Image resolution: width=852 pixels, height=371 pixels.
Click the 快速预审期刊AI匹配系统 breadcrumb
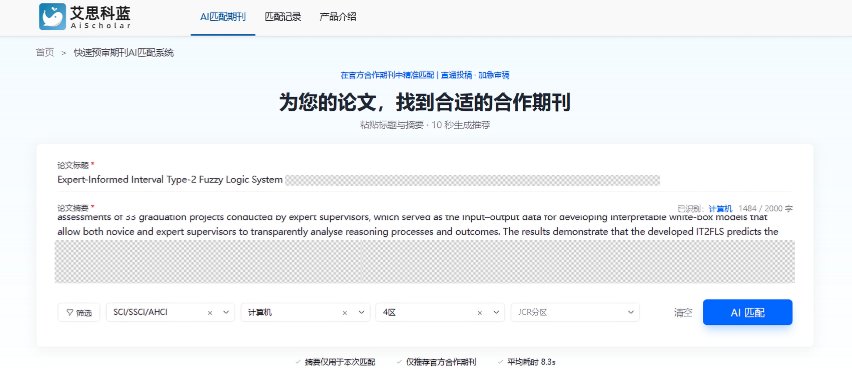coord(124,53)
